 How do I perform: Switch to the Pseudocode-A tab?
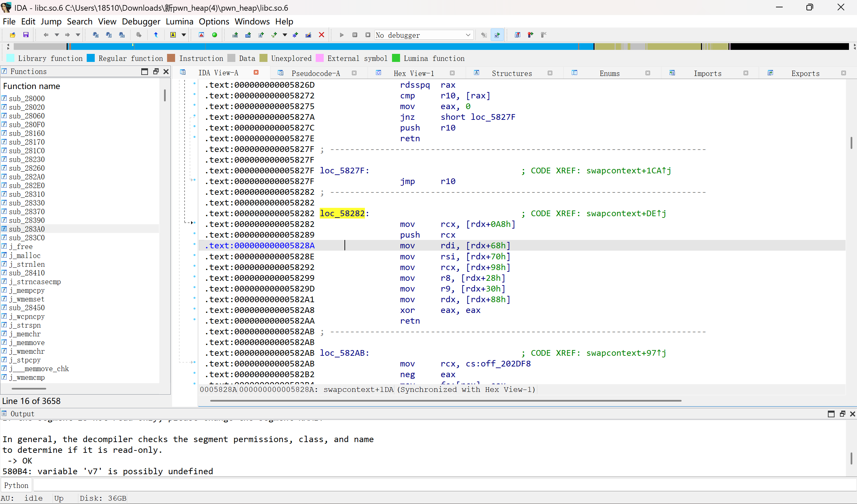tap(316, 73)
